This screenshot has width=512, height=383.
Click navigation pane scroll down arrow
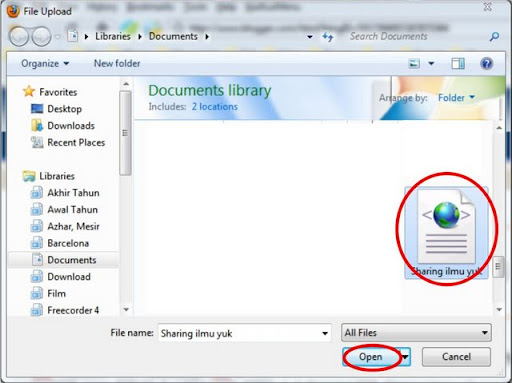pyautogui.click(x=126, y=310)
